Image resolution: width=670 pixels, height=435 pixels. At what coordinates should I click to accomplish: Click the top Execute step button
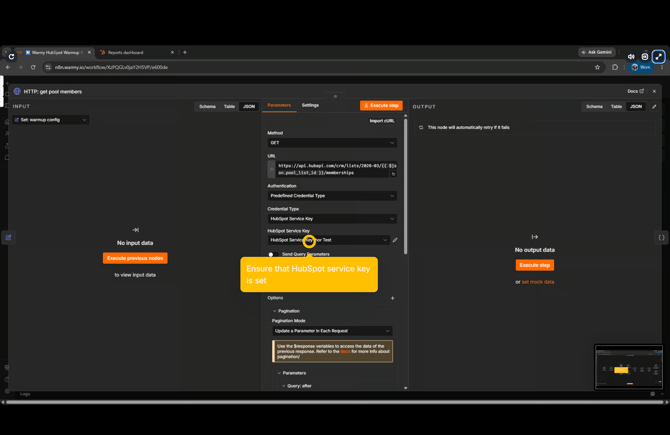381,106
